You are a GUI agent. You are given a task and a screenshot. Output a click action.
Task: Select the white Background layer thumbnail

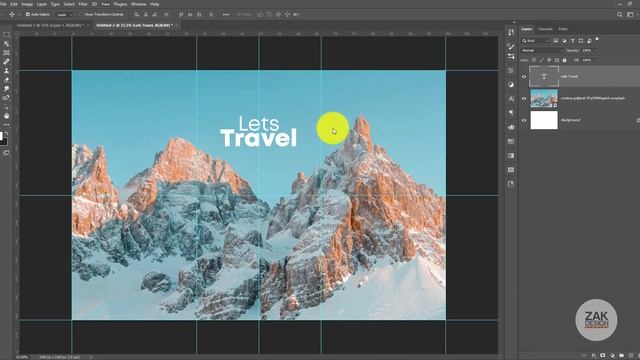pos(544,120)
